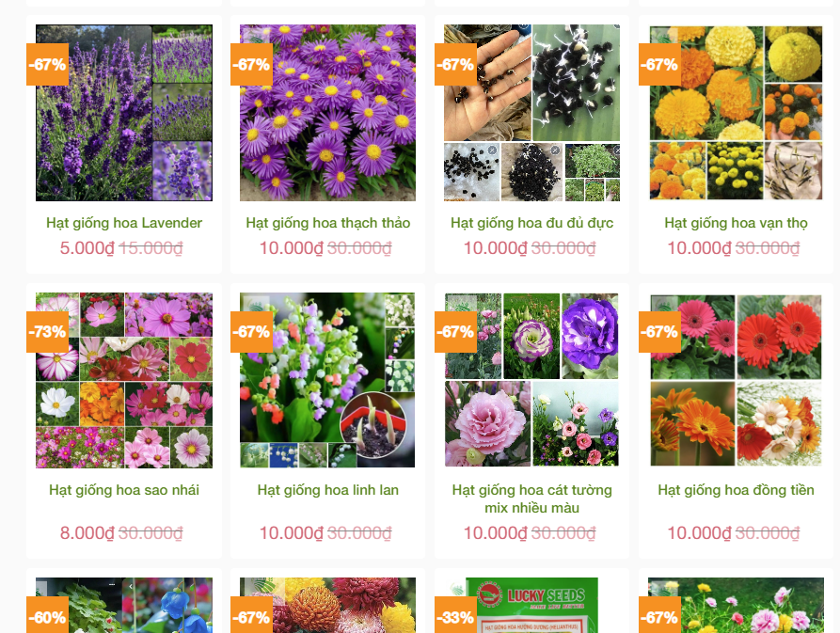
Task: View the vạn thọ marigold product image
Action: click(736, 113)
